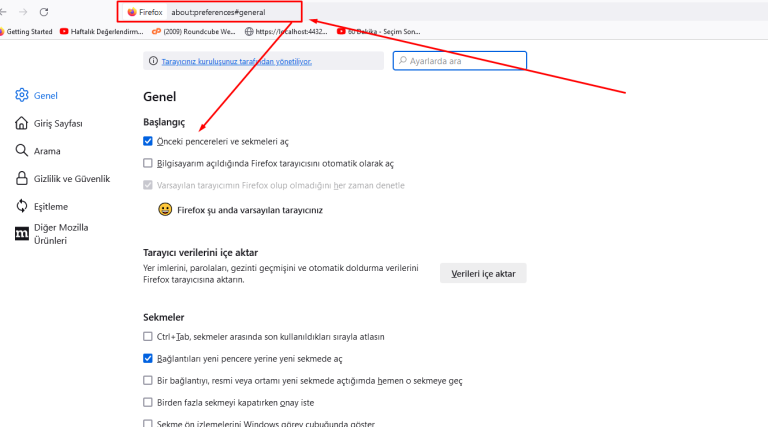Click the Verileri içe aktar button

click(483, 273)
